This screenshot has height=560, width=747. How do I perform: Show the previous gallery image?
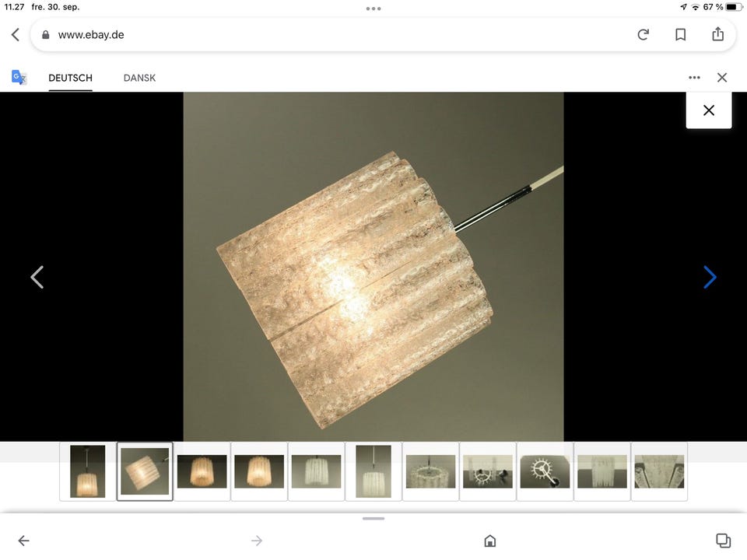[37, 278]
